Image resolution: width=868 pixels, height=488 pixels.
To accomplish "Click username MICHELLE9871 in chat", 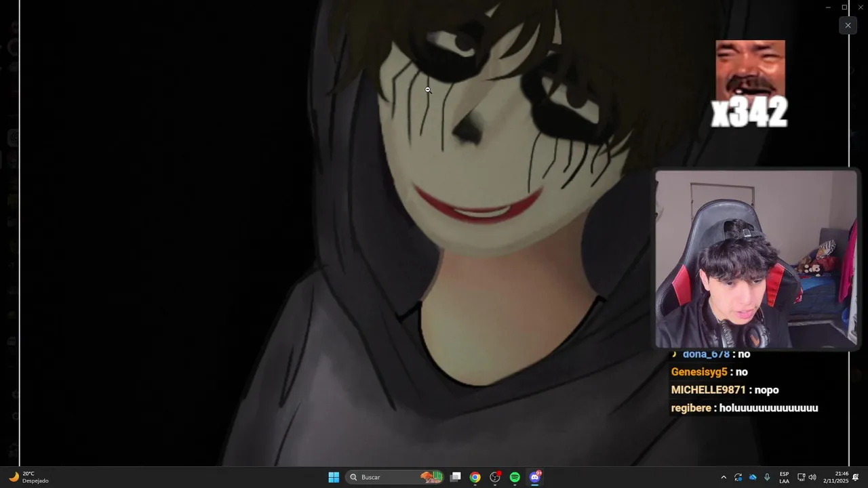I will click(x=709, y=390).
